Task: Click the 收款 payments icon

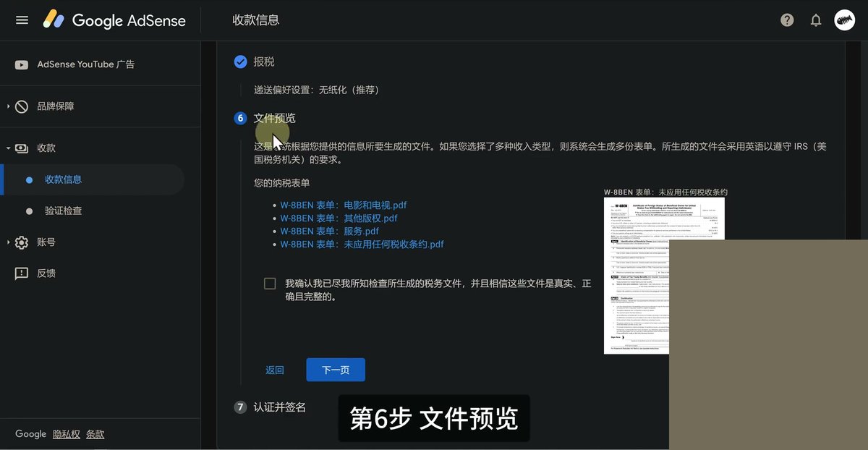Action: tap(22, 148)
